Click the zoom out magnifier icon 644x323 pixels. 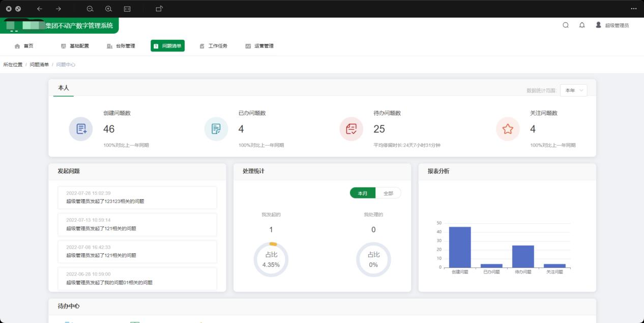[x=90, y=9]
